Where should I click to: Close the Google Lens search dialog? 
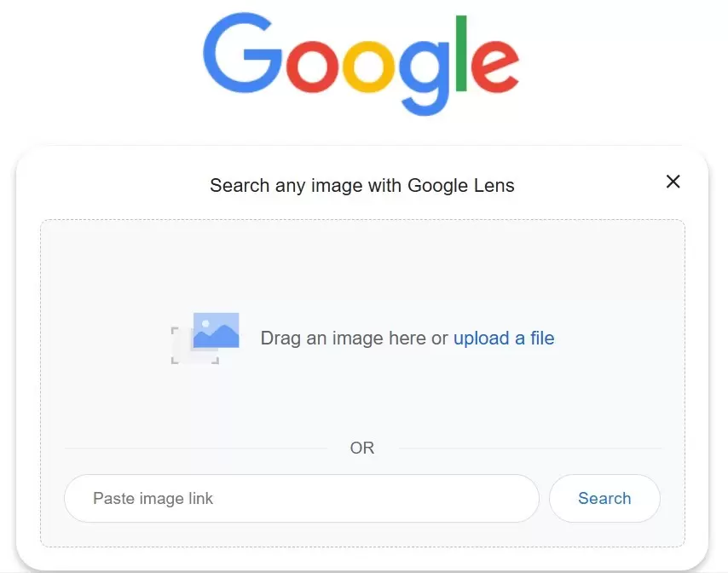point(673,182)
